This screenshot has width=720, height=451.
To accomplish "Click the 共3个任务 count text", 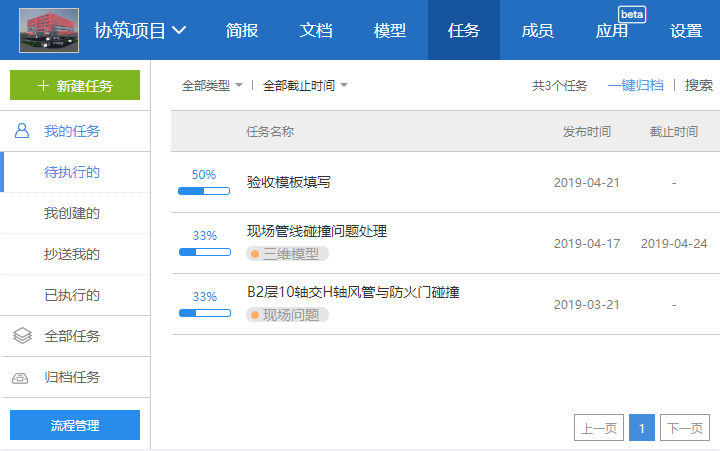I will coord(559,85).
